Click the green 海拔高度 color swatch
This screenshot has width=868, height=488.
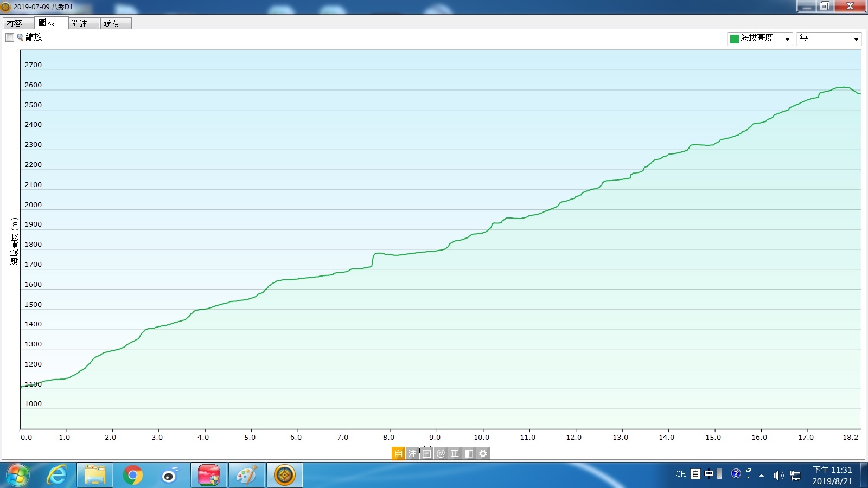tap(735, 38)
